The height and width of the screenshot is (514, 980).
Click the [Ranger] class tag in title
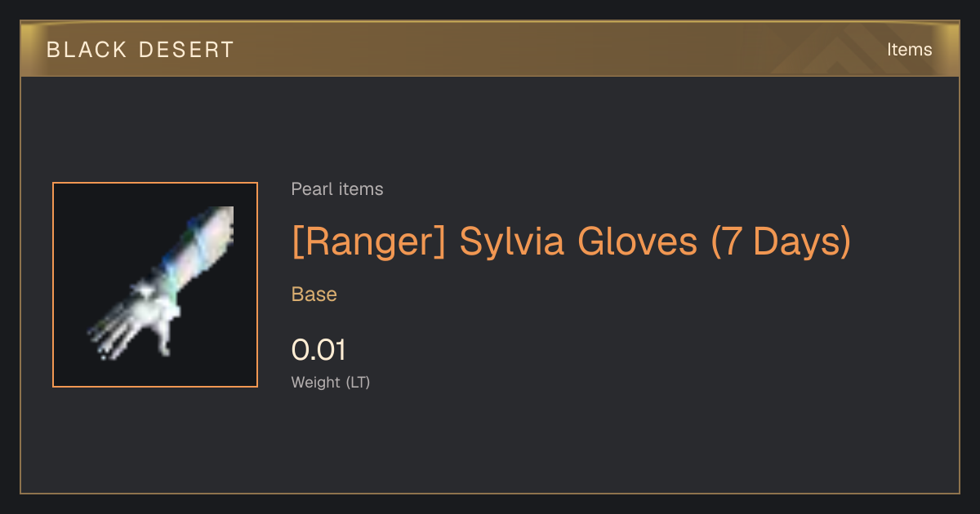click(x=368, y=241)
